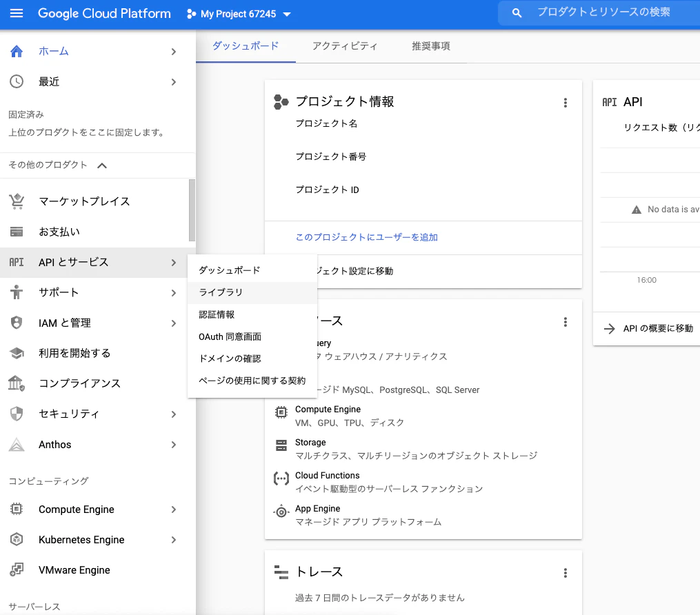This screenshot has width=700, height=615.
Task: Expand the ホーム submenu chevron
Action: pyautogui.click(x=174, y=52)
